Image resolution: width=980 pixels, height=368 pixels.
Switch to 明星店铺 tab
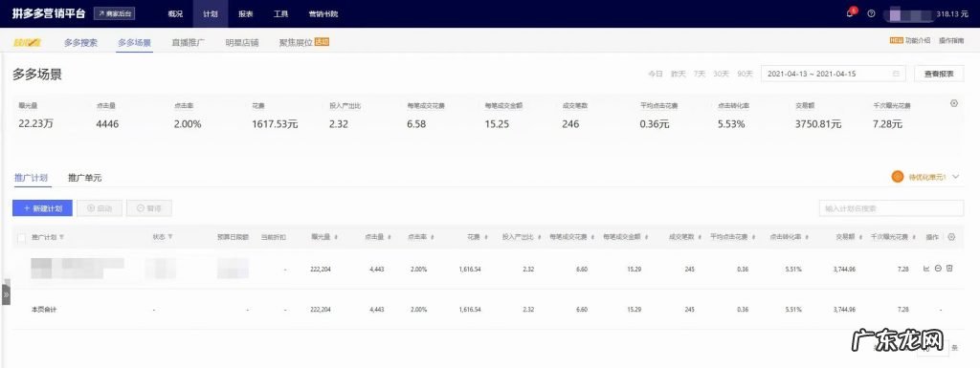pos(242,43)
